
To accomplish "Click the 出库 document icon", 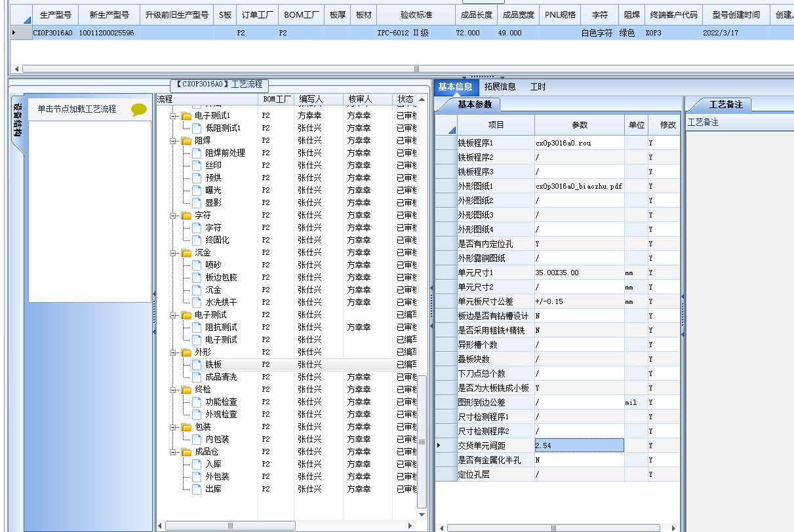I will 197,489.
